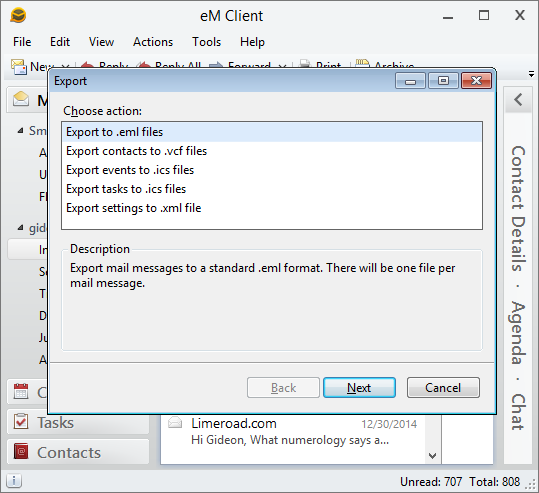This screenshot has height=493, width=539.
Task: Expand the right sidebar with arrow chevron
Action: click(518, 100)
